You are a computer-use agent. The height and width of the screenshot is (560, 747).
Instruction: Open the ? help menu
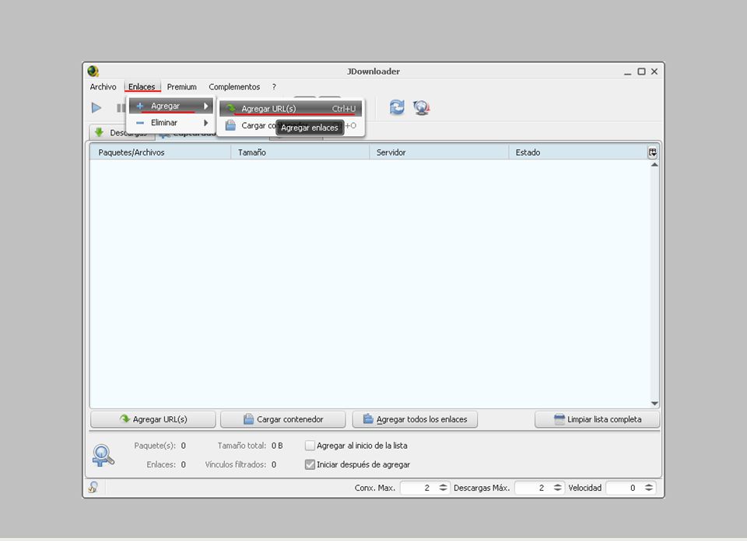click(x=274, y=86)
